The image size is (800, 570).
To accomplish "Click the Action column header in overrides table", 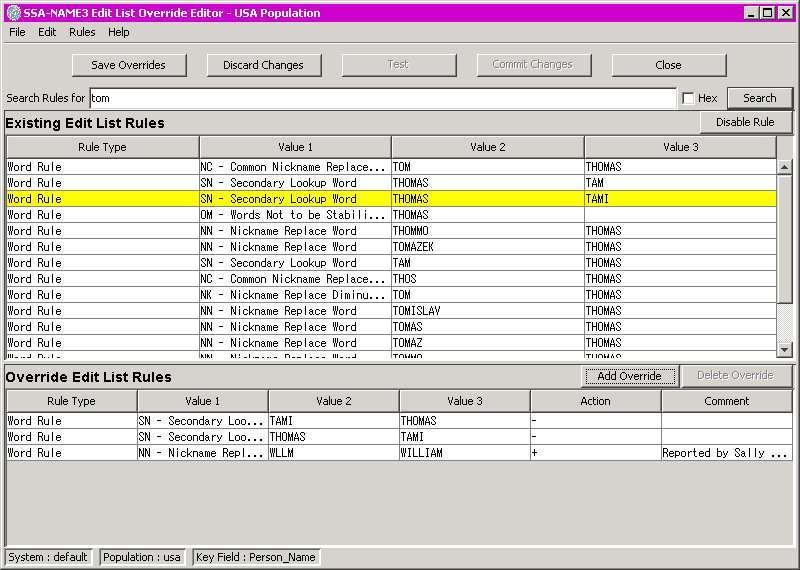I will tap(595, 401).
